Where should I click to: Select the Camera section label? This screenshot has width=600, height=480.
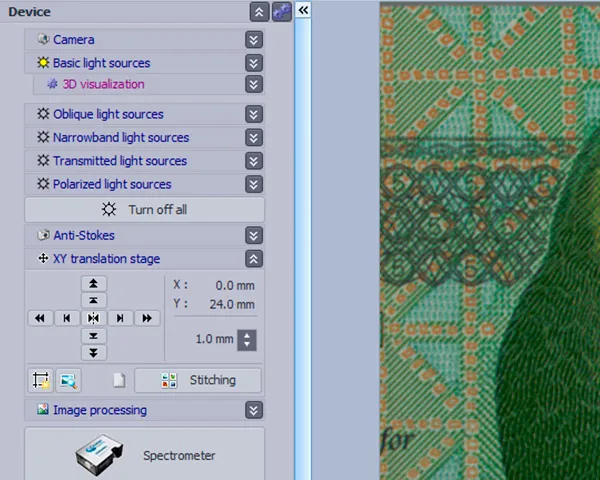[73, 39]
